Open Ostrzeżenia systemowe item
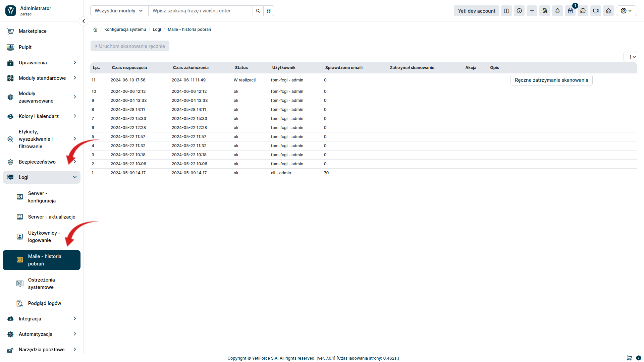The image size is (644, 362). [42, 284]
